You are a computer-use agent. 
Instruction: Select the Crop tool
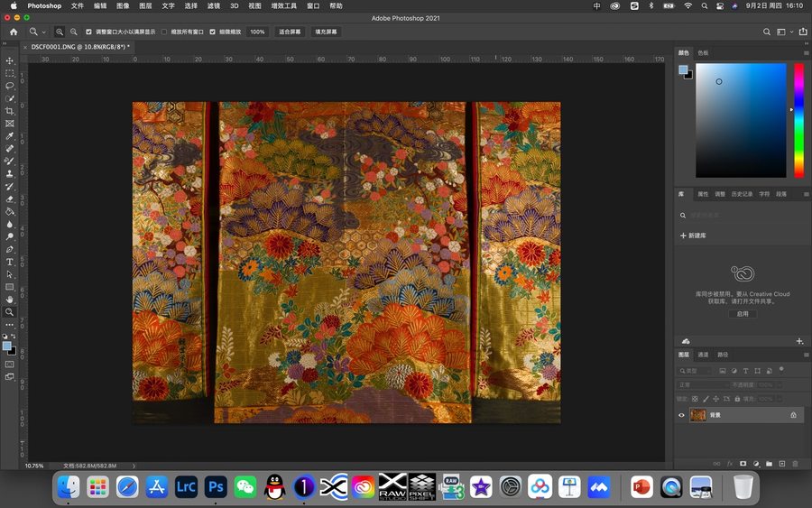(10, 111)
